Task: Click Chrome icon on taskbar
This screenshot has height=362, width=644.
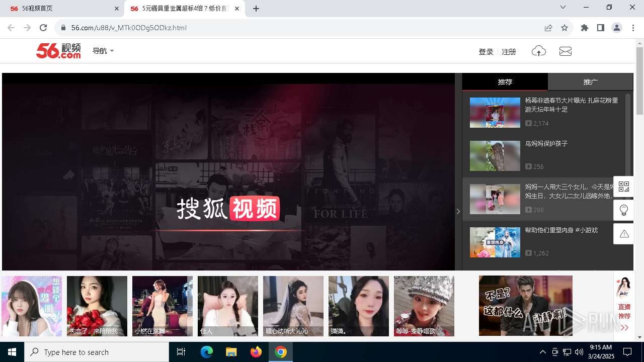Action: point(281,352)
